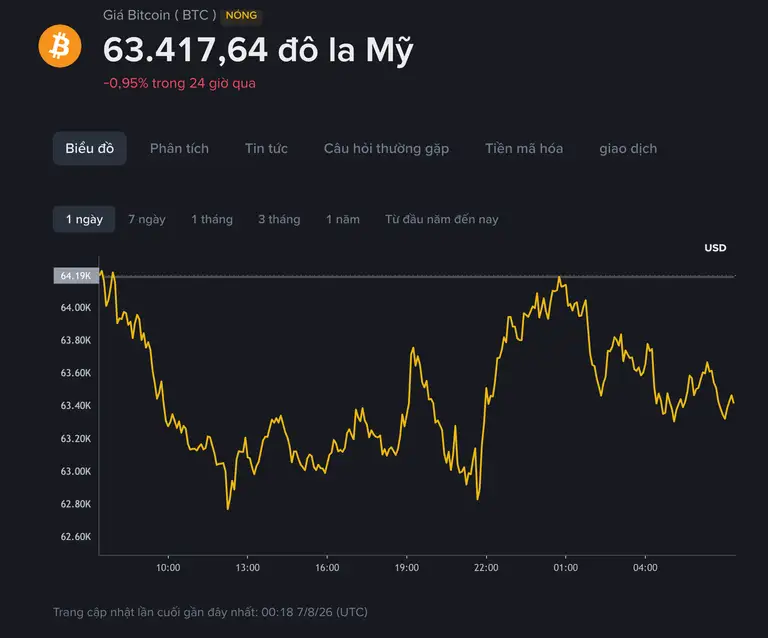
Task: Click the 62.80K y-axis label
Action: [x=76, y=504]
